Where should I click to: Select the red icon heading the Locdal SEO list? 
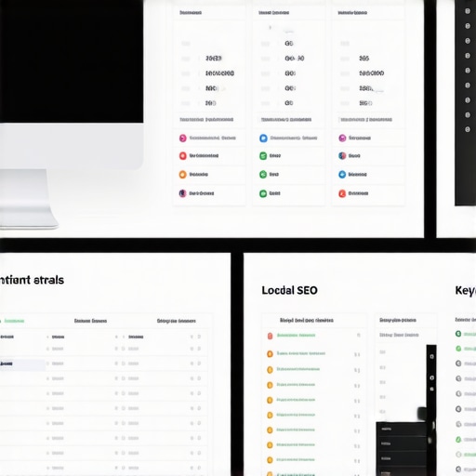click(x=270, y=336)
